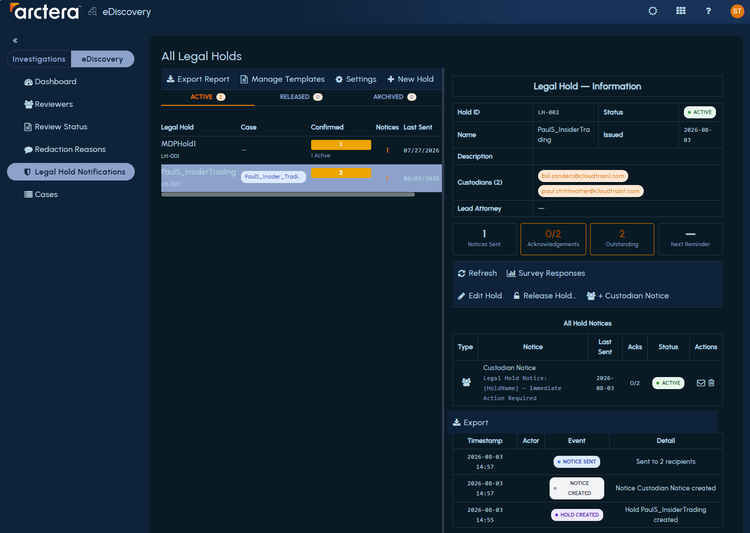Click the 0/2 Acknowledgements card
The height and width of the screenshot is (533, 750).
click(x=553, y=239)
